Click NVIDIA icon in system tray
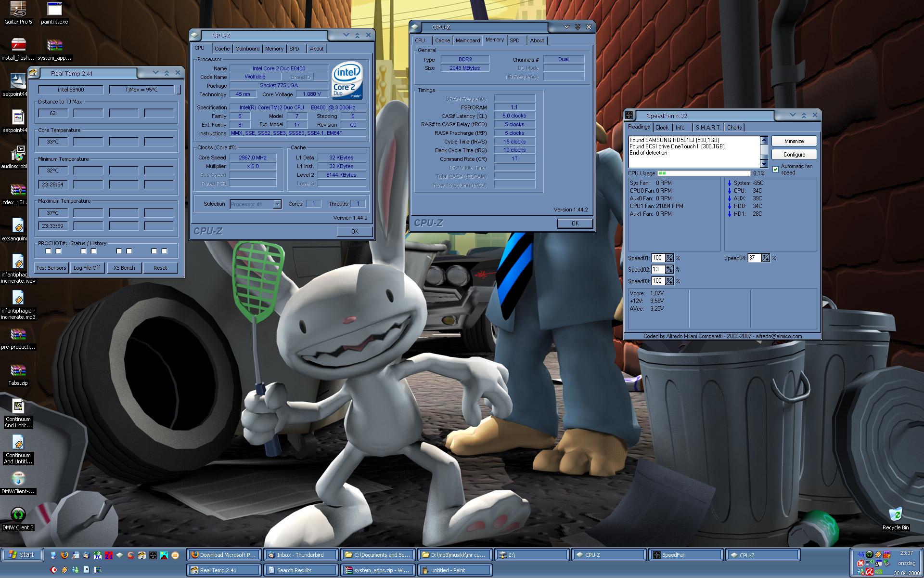924x578 pixels. [x=879, y=571]
